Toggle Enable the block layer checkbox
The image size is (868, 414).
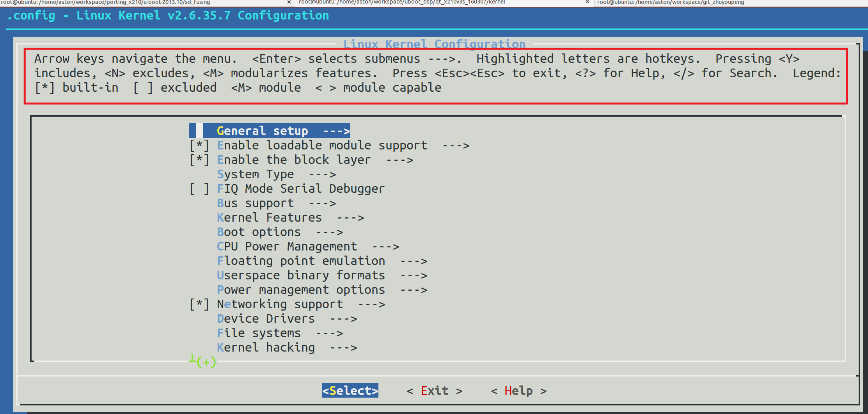tap(199, 160)
